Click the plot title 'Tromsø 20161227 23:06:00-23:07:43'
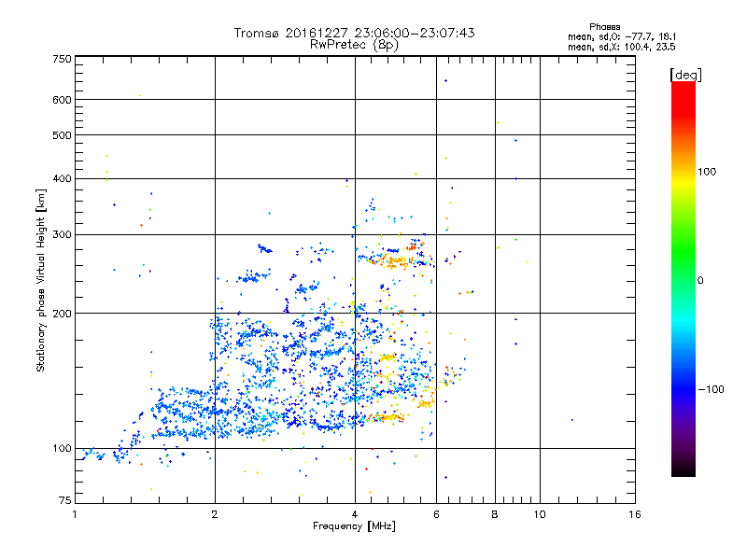 click(354, 33)
